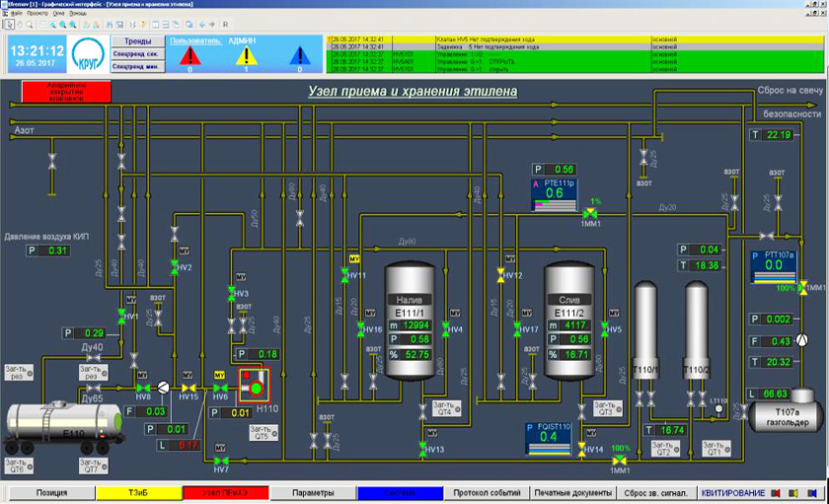Select yellow valve HV14

(x=581, y=449)
